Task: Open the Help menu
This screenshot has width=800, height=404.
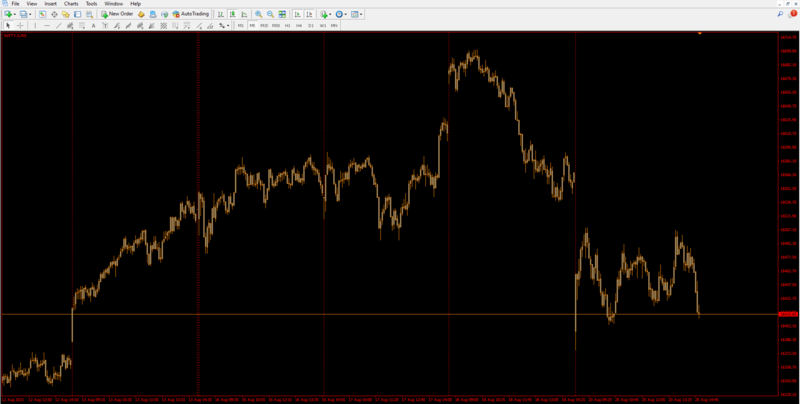Action: 135,4
